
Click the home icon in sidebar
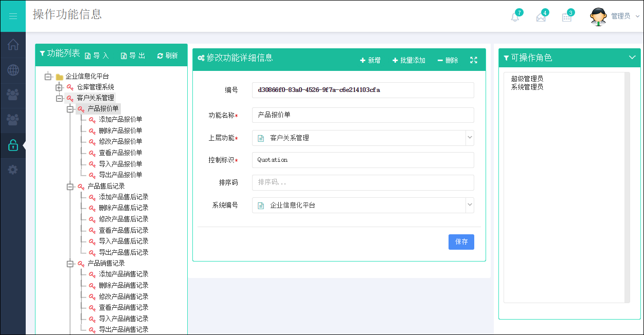13,45
